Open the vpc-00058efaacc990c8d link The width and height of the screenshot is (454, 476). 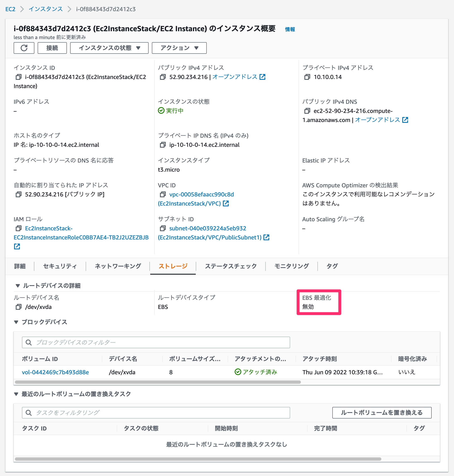pyautogui.click(x=201, y=194)
